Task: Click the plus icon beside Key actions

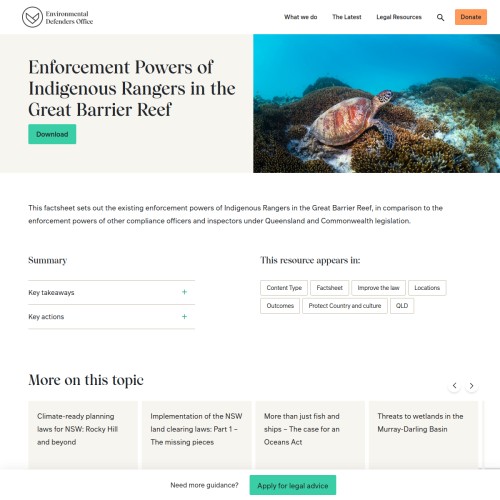Action: 184,316
